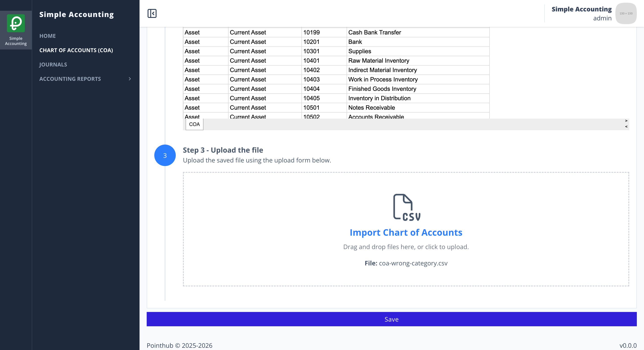Click the code cell 10403
Viewport: 644px width, 350px height.
click(324, 79)
